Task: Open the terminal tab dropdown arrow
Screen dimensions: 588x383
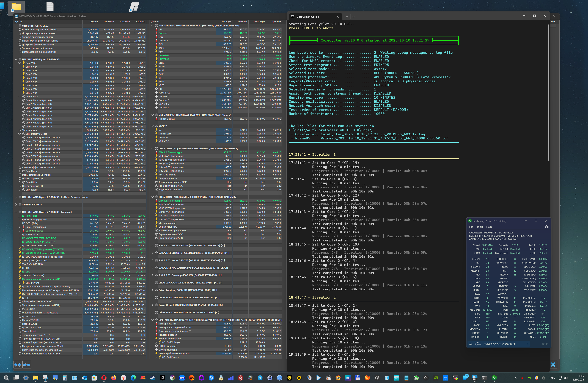Action: 353,17
